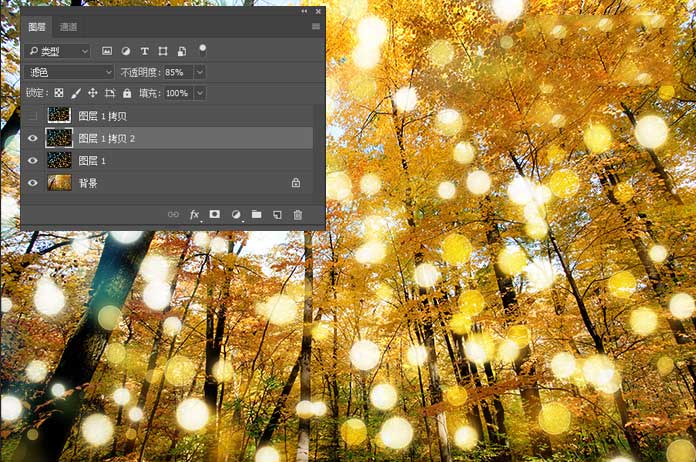Delete layer with trash icon

pos(298,215)
